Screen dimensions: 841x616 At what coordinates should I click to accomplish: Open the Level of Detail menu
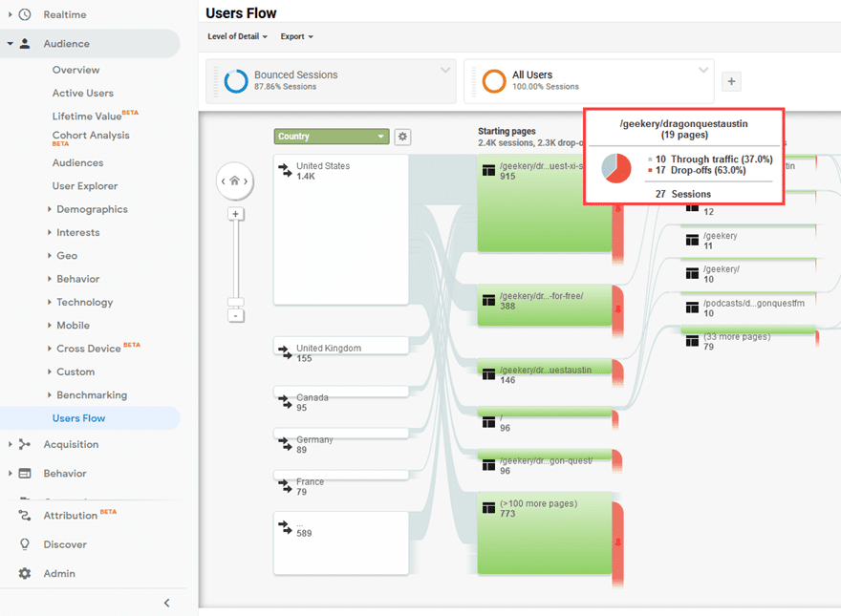[x=236, y=36]
